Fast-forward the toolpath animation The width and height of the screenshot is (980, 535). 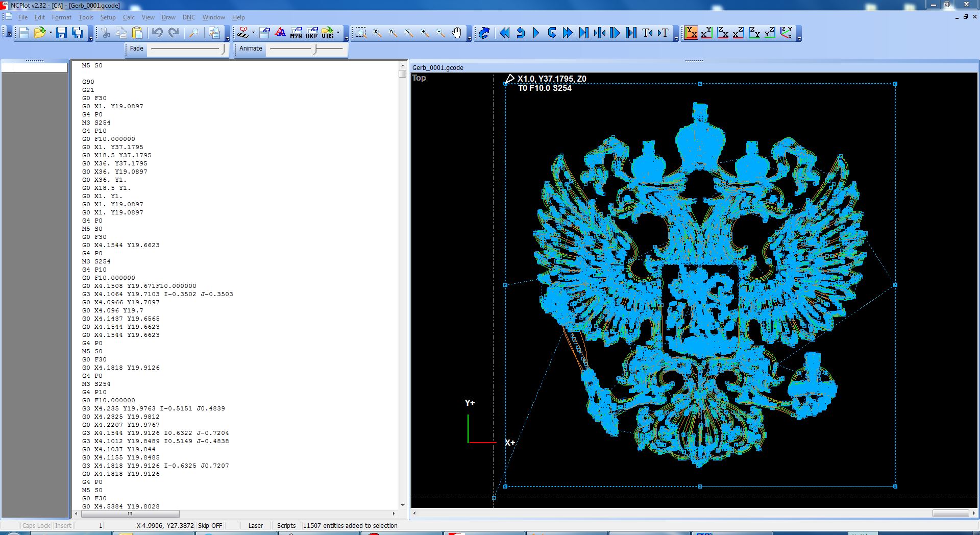[568, 33]
